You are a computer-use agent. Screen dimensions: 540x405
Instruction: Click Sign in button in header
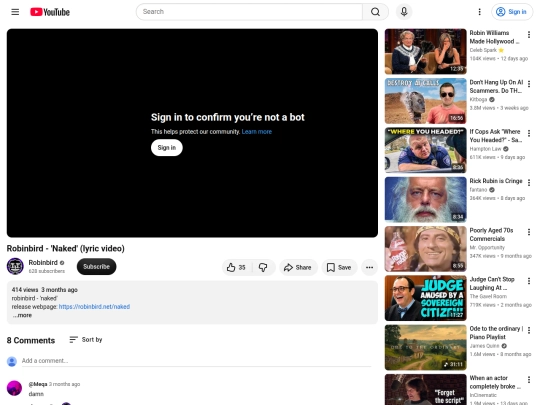pos(512,12)
